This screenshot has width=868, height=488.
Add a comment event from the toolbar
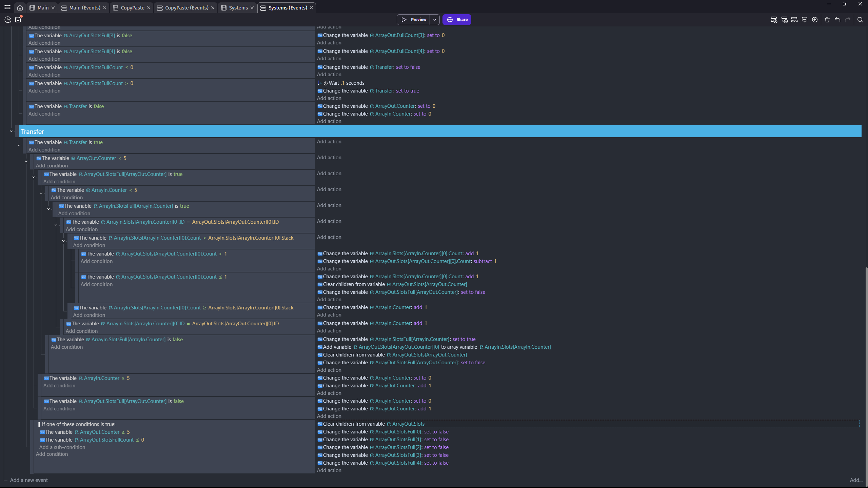point(805,20)
